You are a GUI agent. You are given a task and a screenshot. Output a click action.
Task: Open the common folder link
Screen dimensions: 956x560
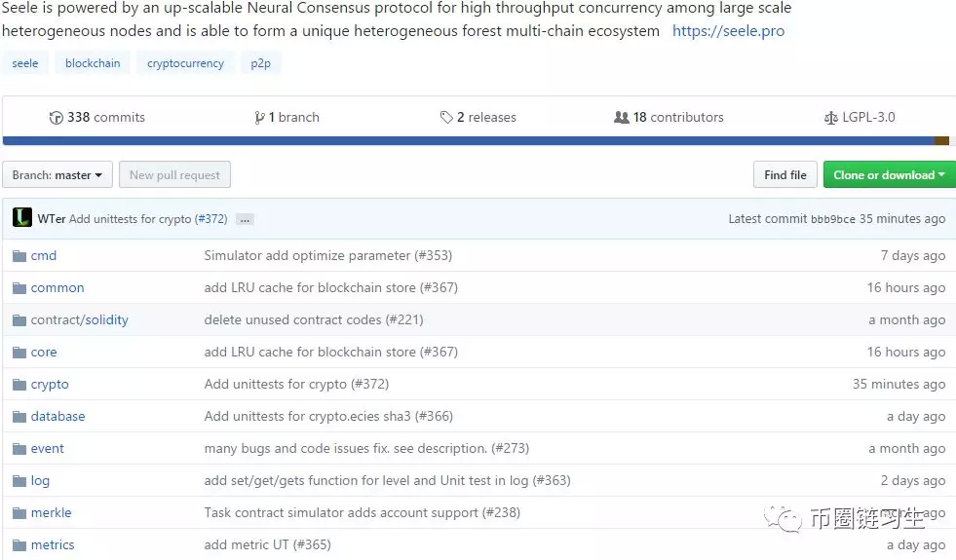pos(57,288)
